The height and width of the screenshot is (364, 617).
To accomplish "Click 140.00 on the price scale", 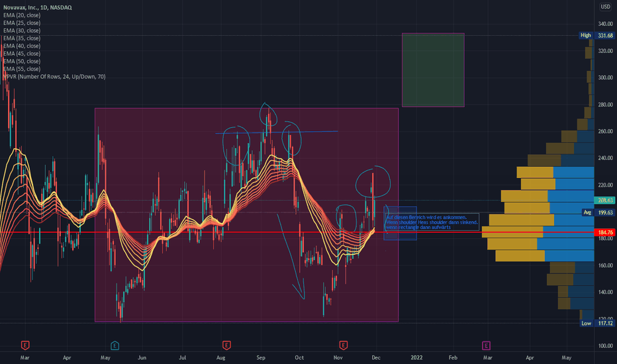I will pyautogui.click(x=606, y=293).
